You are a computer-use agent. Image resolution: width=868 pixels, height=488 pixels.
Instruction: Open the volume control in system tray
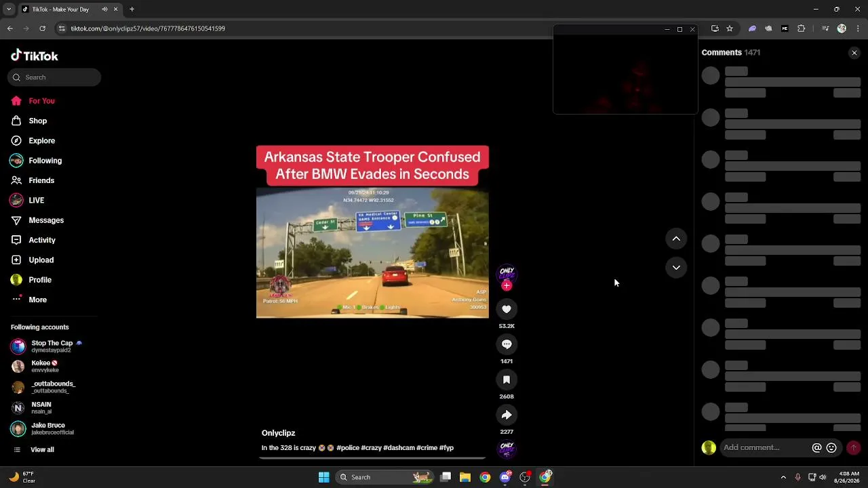(x=823, y=477)
